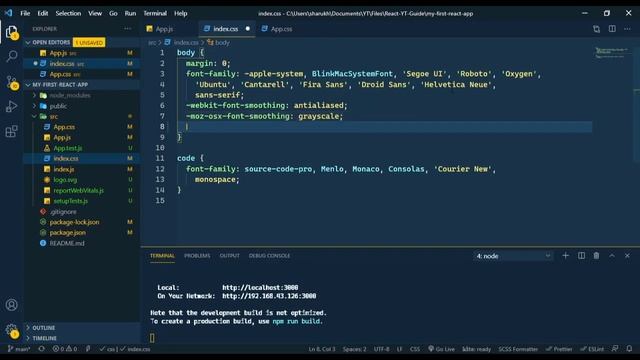The height and width of the screenshot is (360, 640).
Task: Open the Help menu
Action: click(x=180, y=13)
